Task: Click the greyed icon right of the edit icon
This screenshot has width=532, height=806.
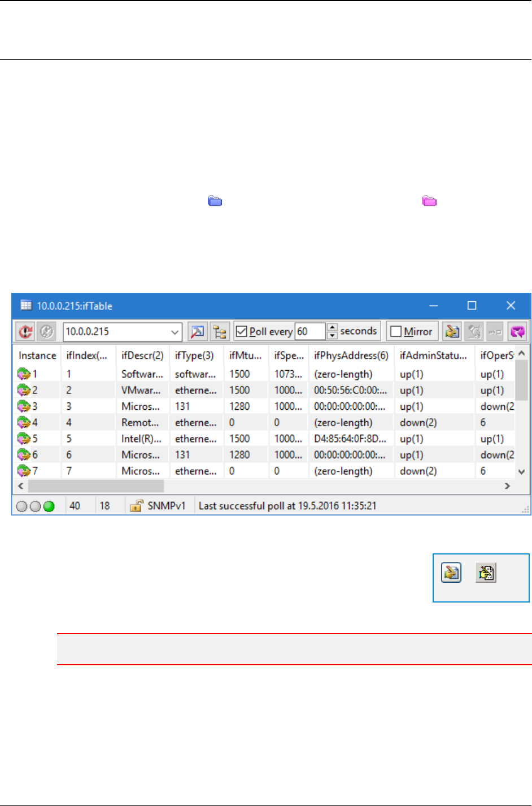Action: (474, 331)
